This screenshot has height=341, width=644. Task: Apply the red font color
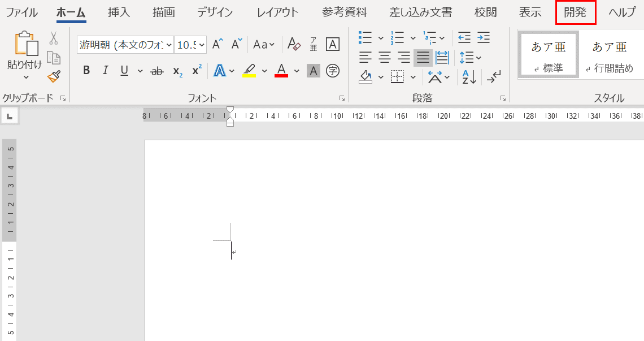coord(281,71)
